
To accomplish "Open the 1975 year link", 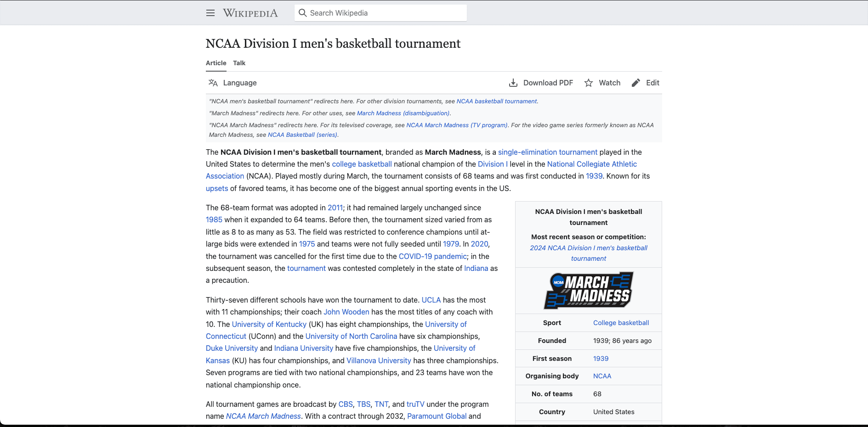I will 307,244.
